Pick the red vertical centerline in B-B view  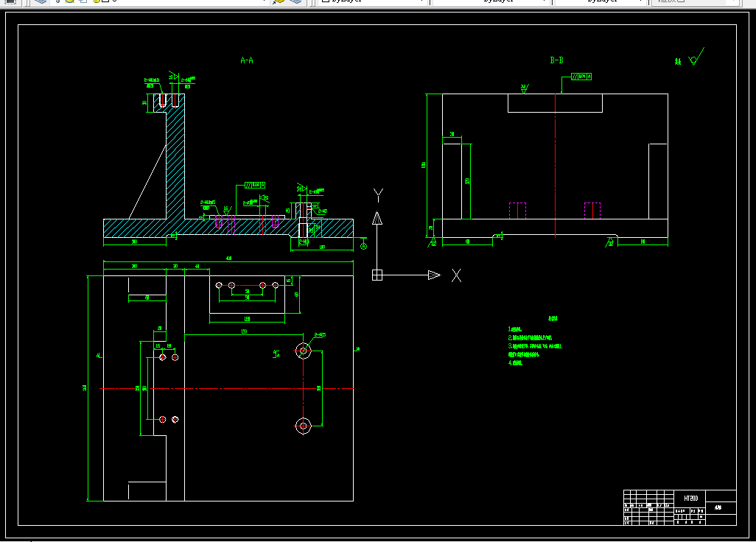tap(555, 165)
